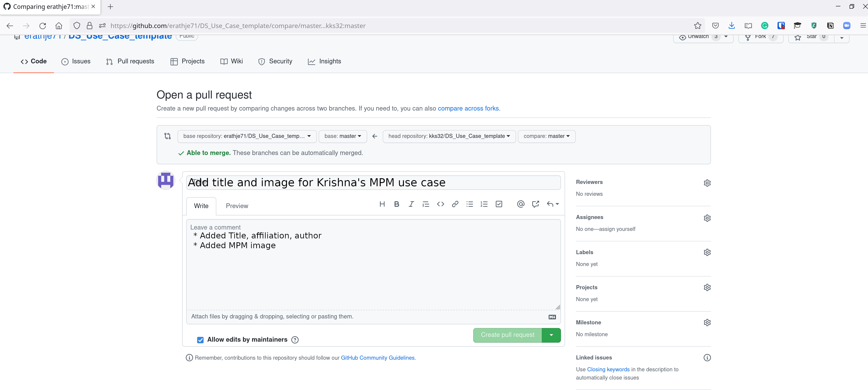This screenshot has height=390, width=868.
Task: Uncheck Allow edits by maintainers
Action: [201, 340]
